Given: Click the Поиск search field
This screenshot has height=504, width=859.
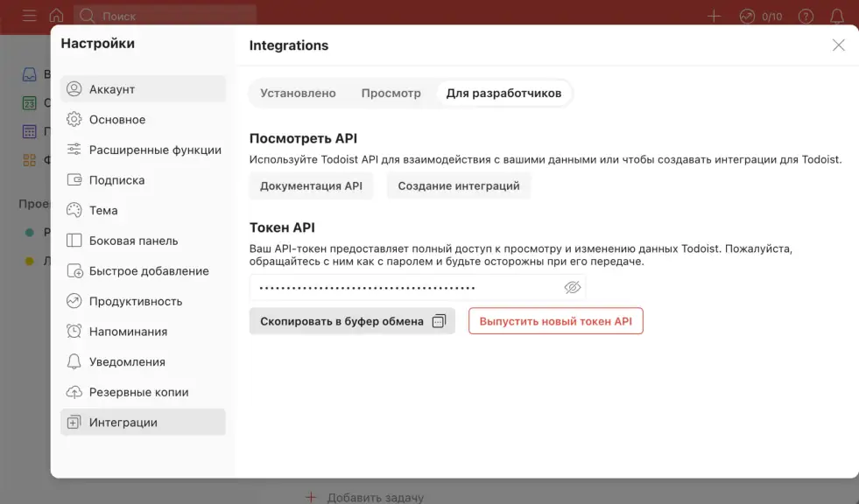Looking at the screenshot, I should (166, 16).
